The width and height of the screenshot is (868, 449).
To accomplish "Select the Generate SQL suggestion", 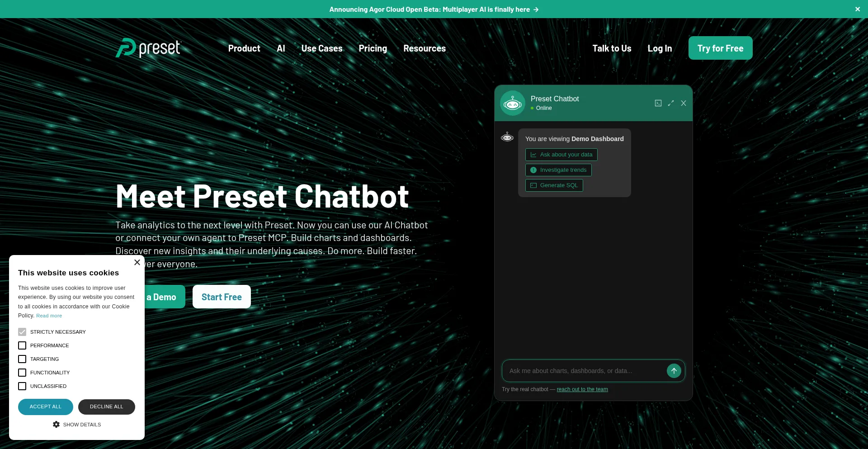I will (x=554, y=185).
